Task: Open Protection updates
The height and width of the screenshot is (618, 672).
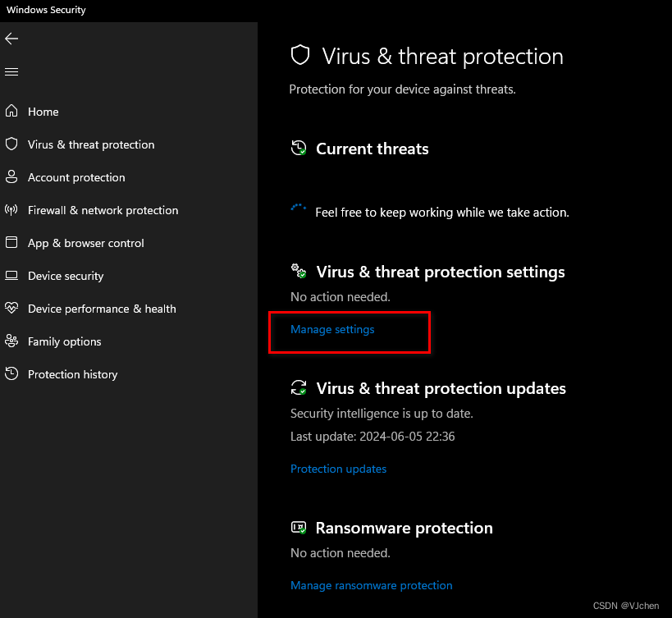Action: (338, 469)
